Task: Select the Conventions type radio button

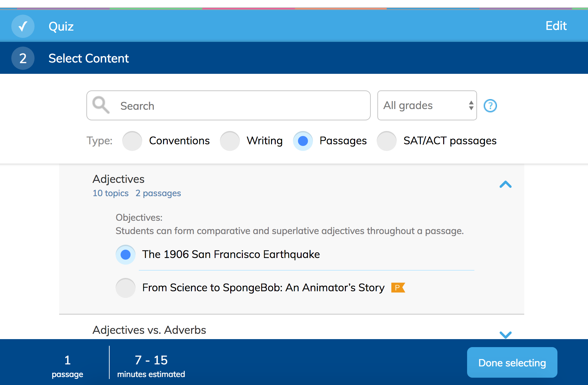Action: (x=132, y=141)
